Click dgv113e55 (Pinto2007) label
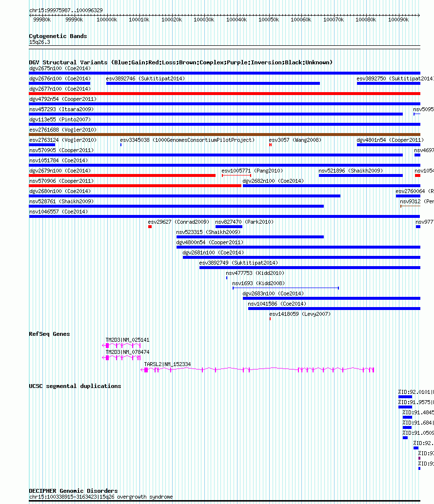 60,119
